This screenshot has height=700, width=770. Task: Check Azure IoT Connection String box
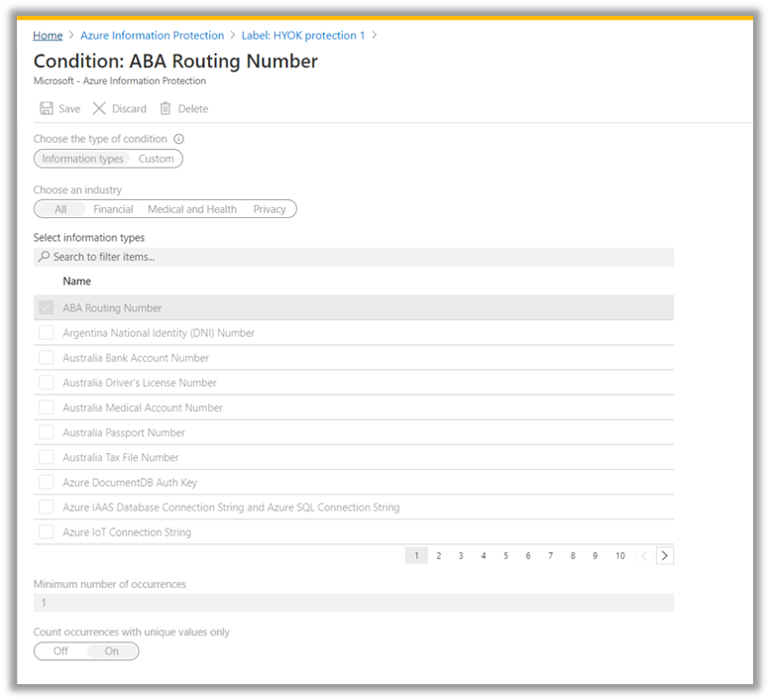click(x=47, y=532)
